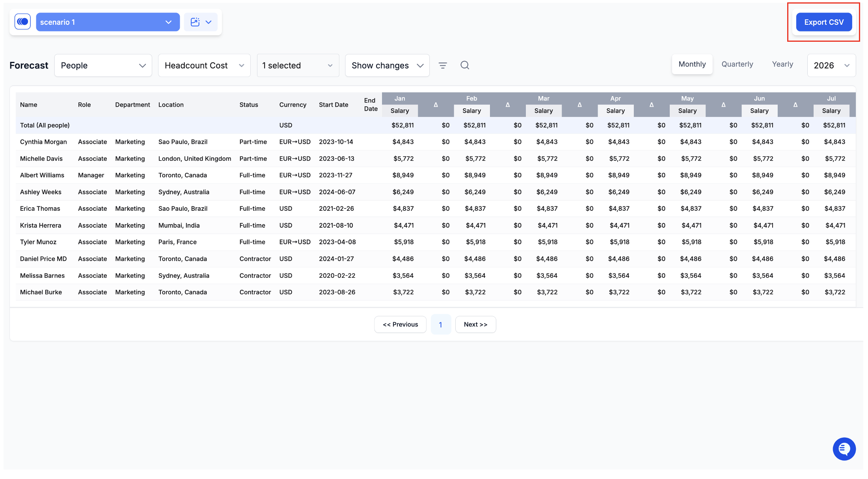Viewport: 868px width, 479px height.
Task: Open the Headcount Cost dropdown
Action: tap(204, 65)
